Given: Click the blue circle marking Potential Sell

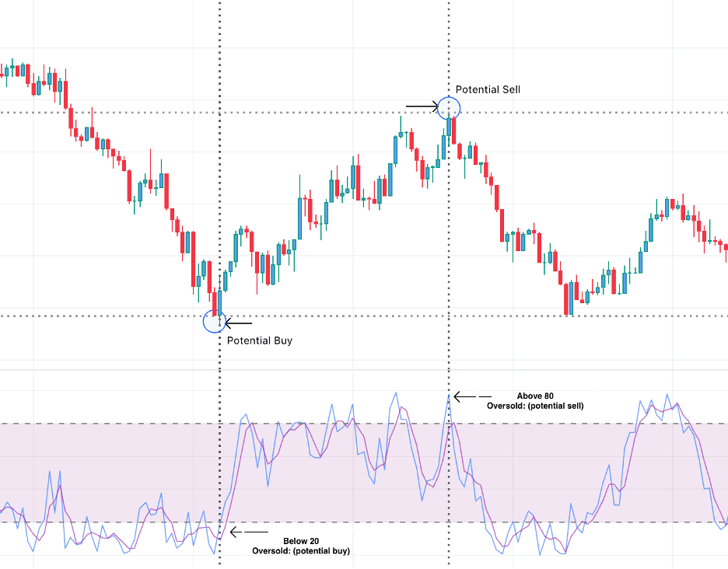Looking at the screenshot, I should [x=449, y=106].
